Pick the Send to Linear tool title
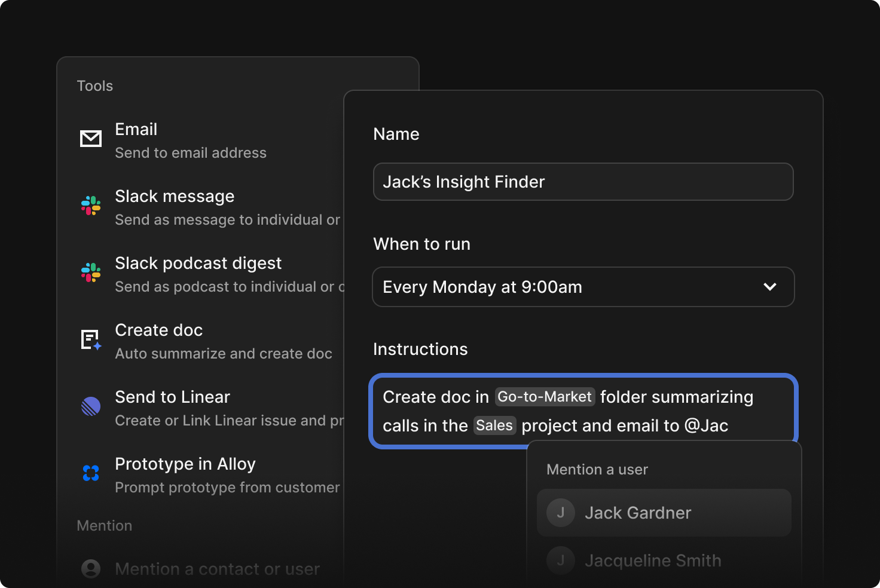 click(172, 397)
